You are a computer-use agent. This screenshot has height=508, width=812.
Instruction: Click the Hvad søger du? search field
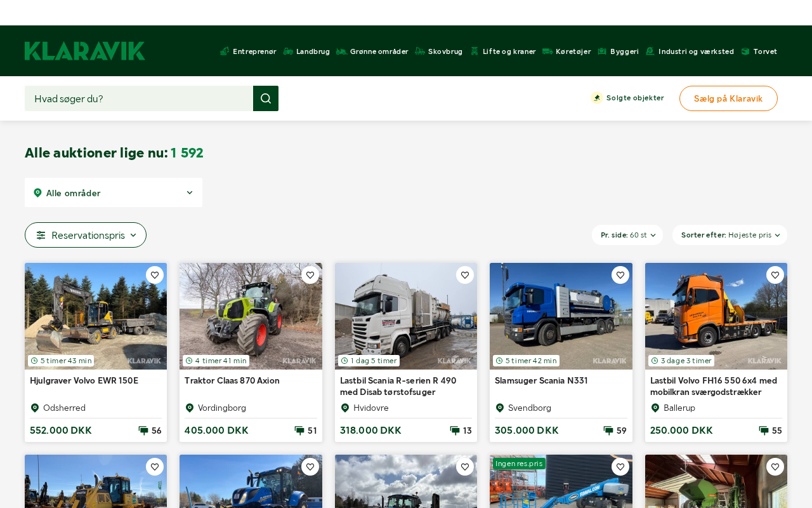pos(139,98)
